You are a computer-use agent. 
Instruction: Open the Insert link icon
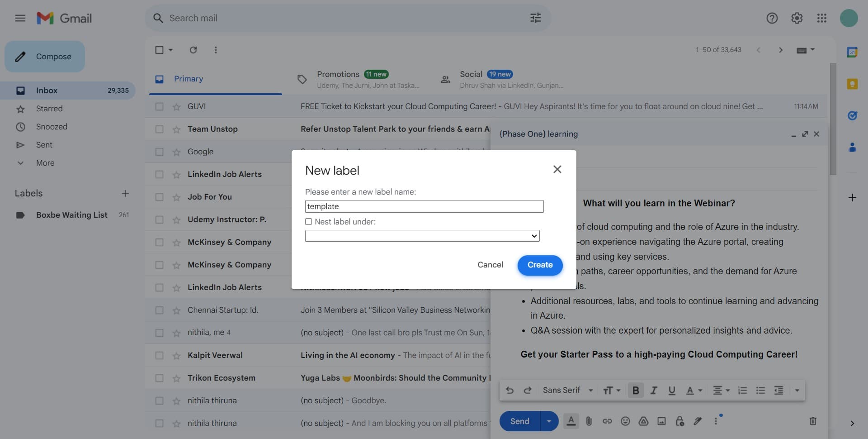point(607,421)
